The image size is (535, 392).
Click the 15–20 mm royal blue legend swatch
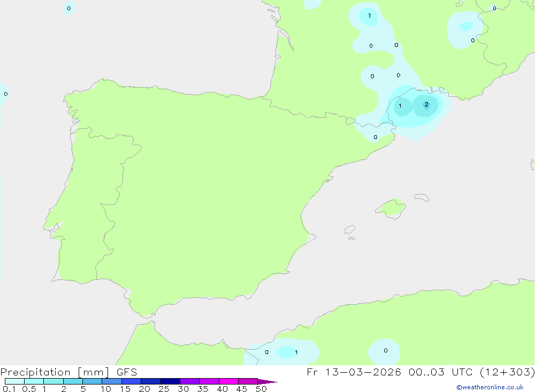(x=131, y=381)
